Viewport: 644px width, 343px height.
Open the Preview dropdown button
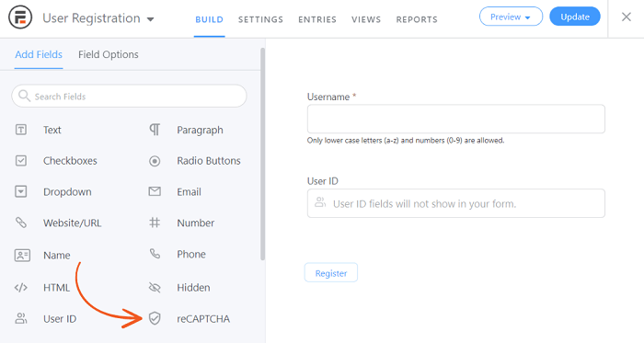[511, 17]
